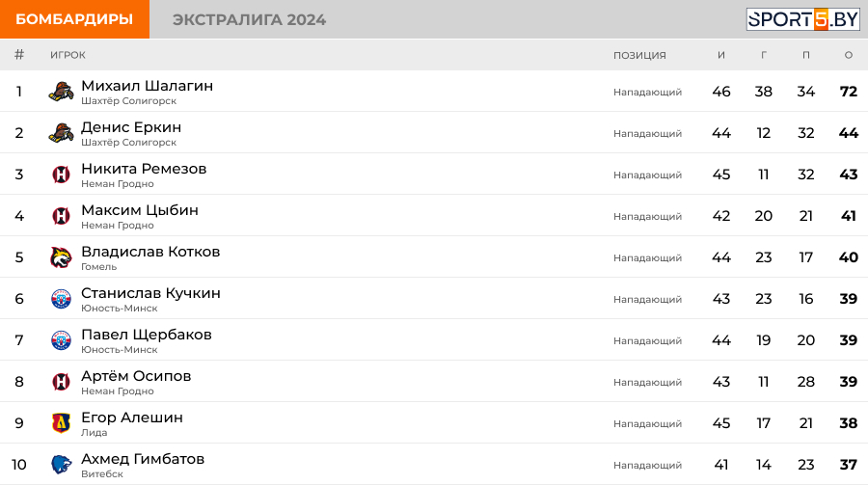Screen dimensions: 868x485
Task: Click the Юность-Минск logo beside Станислав Кучкин
Action: point(61,299)
